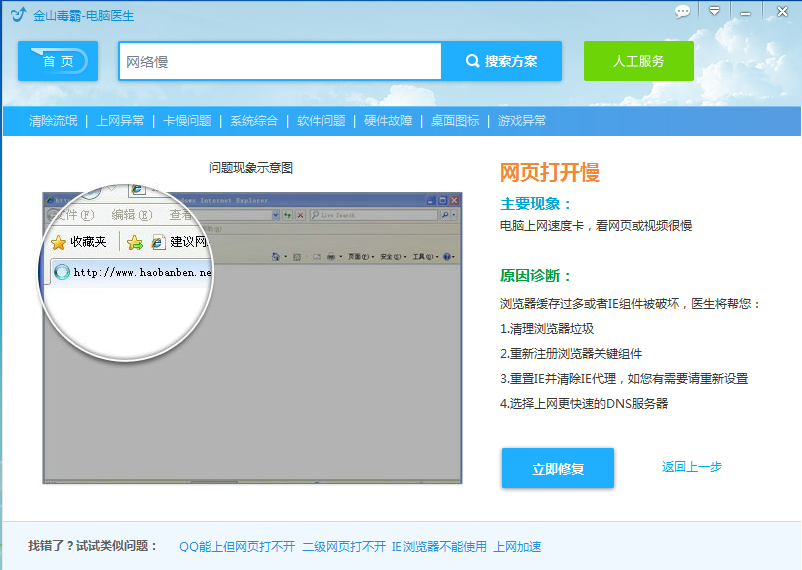The width and height of the screenshot is (802, 570).
Task: Select the 清除流氓 category tab
Action: pos(53,121)
